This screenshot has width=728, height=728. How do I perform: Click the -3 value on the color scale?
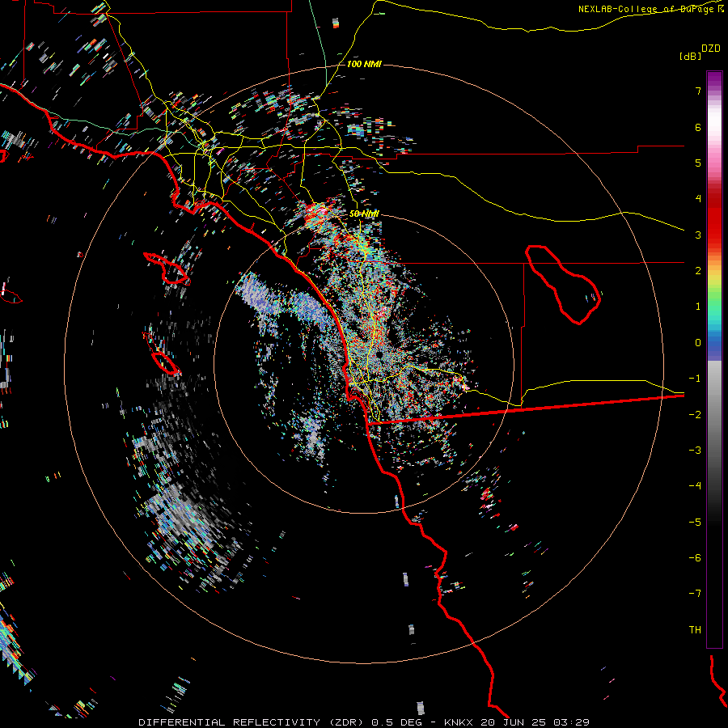[x=695, y=451]
